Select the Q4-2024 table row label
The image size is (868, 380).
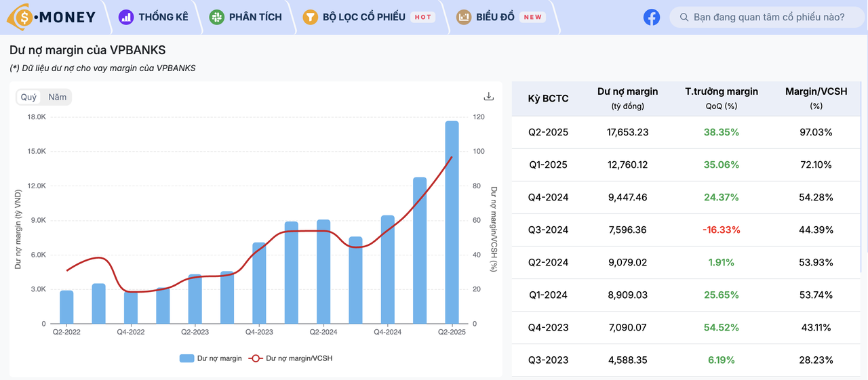coord(548,197)
